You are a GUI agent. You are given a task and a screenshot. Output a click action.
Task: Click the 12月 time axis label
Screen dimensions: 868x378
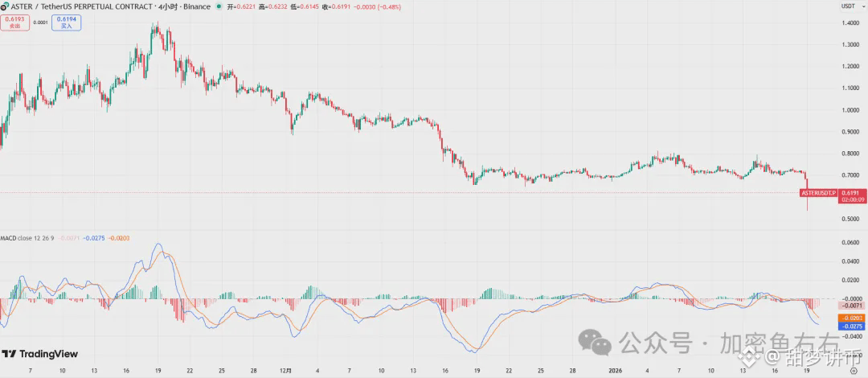pos(286,370)
